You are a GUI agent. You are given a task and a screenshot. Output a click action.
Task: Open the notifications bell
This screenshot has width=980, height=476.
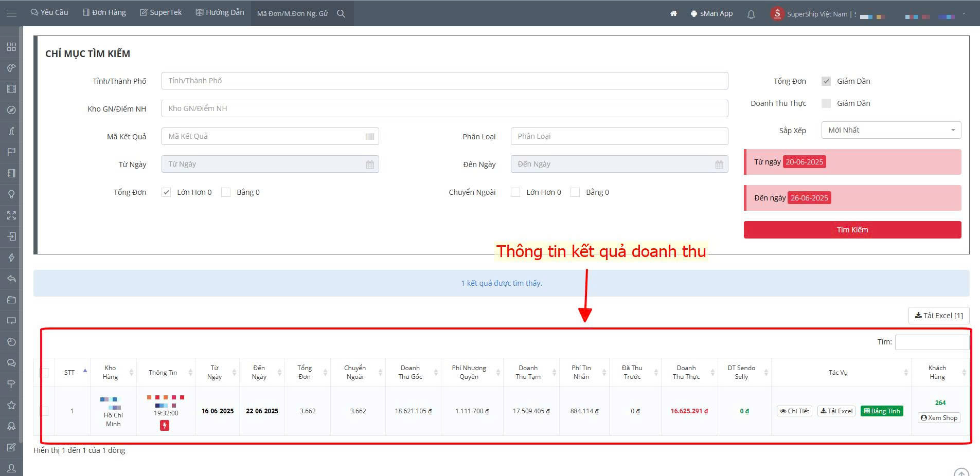(x=751, y=14)
